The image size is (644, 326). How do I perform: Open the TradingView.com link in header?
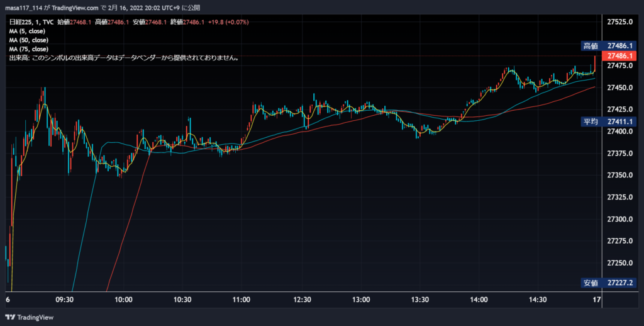click(x=75, y=8)
